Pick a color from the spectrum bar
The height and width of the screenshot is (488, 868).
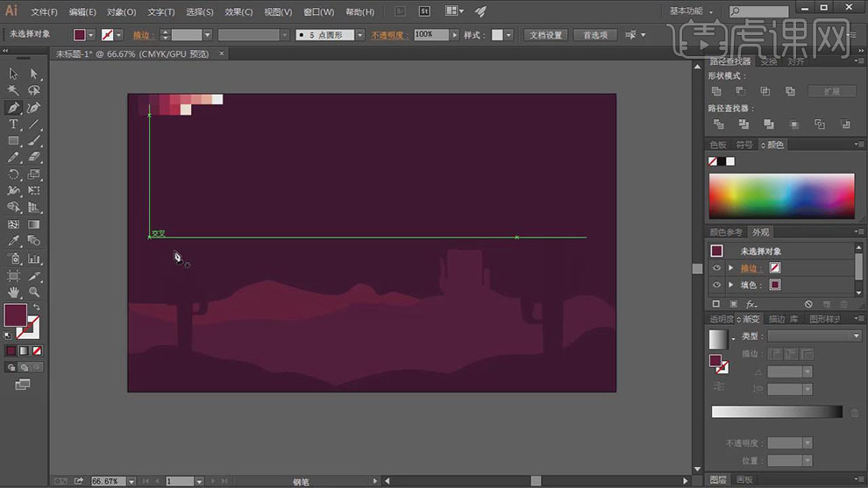pyautogui.click(x=780, y=195)
